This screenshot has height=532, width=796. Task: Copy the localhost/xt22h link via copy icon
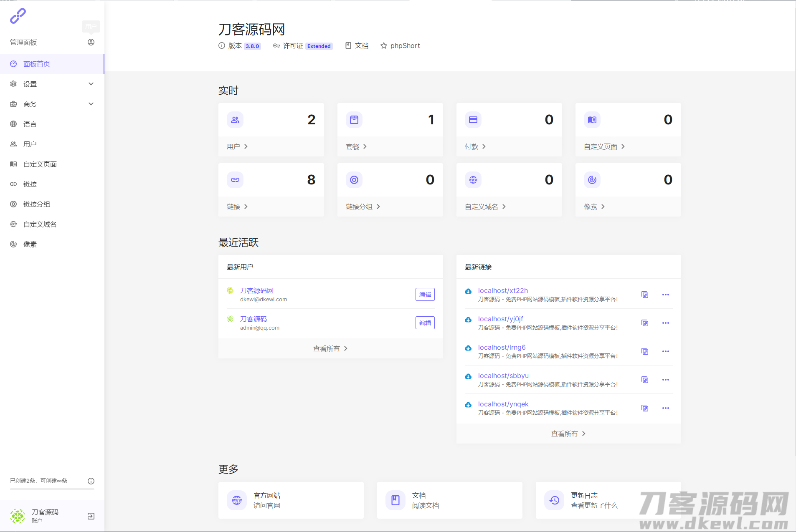(x=645, y=295)
